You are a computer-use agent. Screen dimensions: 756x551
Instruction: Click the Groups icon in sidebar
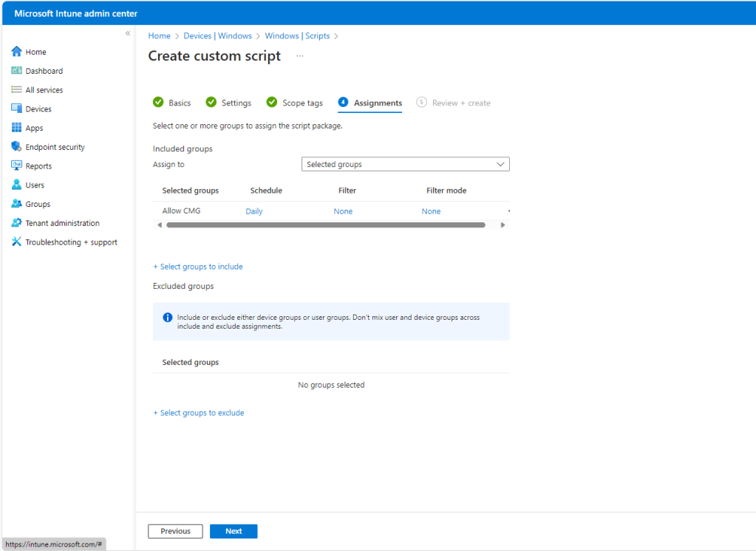[x=17, y=204]
